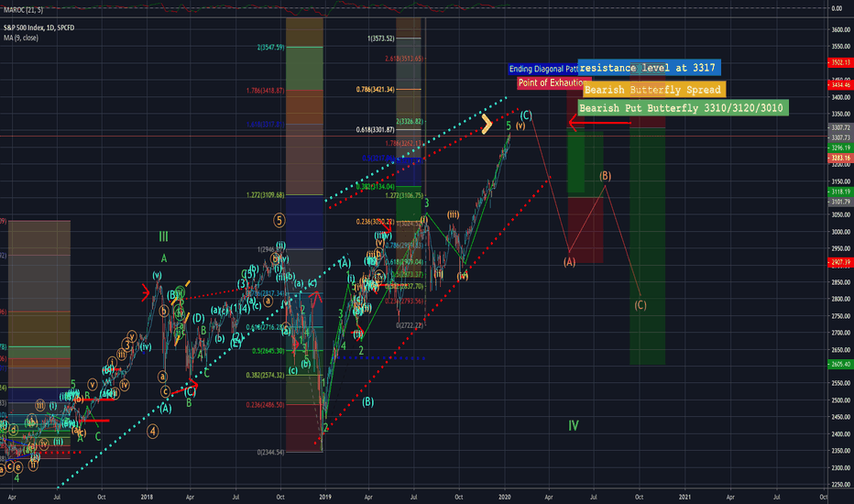This screenshot has width=854, height=504.
Task: Select the 0(2344.54) Fibonacci level label
Action: click(270, 453)
